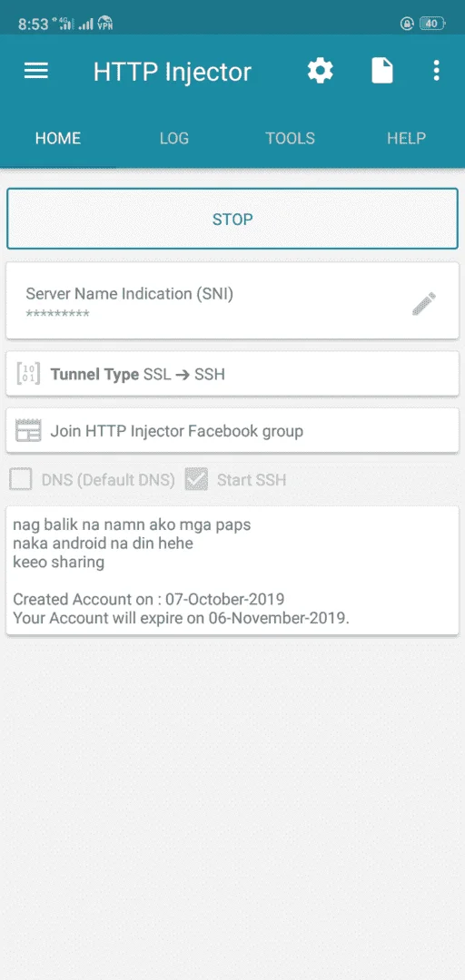Edit SNI using the pencil icon
Viewport: 465px width, 980px height.
[424, 303]
